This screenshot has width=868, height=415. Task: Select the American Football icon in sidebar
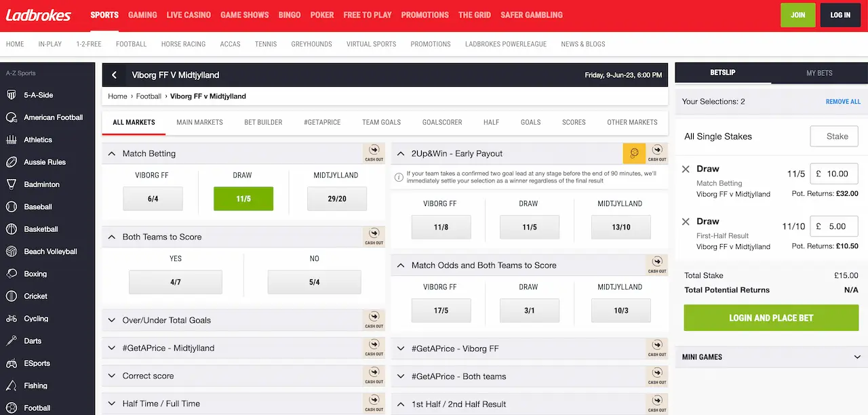[12, 117]
